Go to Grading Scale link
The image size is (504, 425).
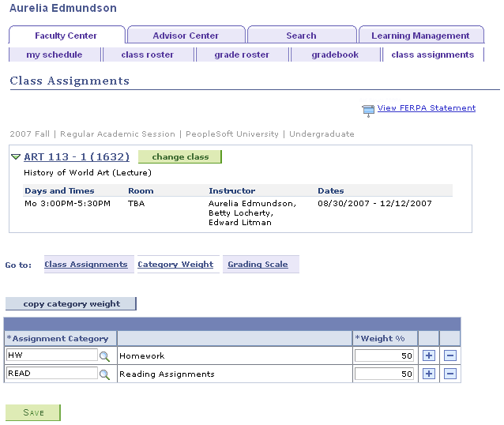click(258, 265)
